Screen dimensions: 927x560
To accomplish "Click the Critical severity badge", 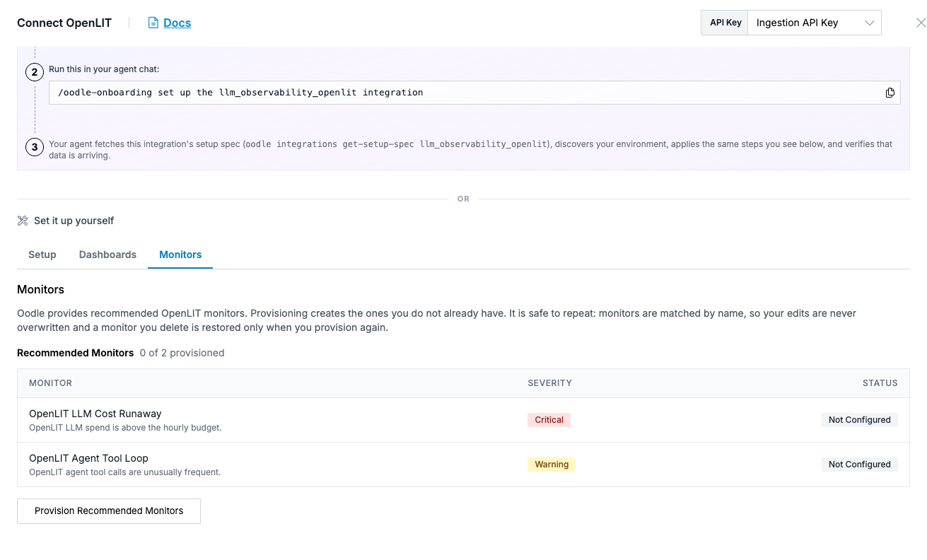I will click(549, 420).
